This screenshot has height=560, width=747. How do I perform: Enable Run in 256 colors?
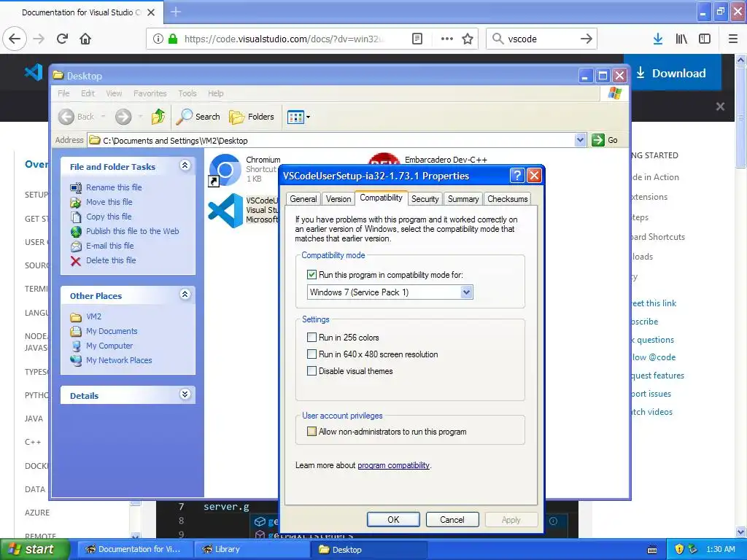[x=311, y=337]
